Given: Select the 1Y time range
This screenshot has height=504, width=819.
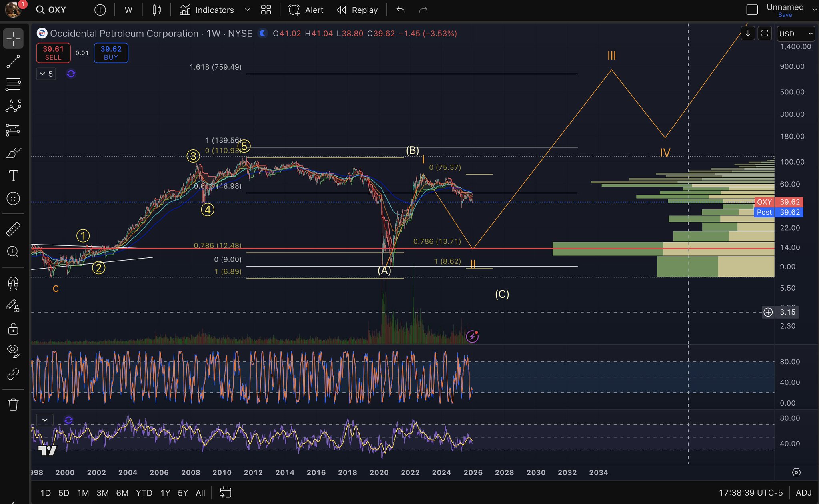Looking at the screenshot, I should tap(165, 493).
